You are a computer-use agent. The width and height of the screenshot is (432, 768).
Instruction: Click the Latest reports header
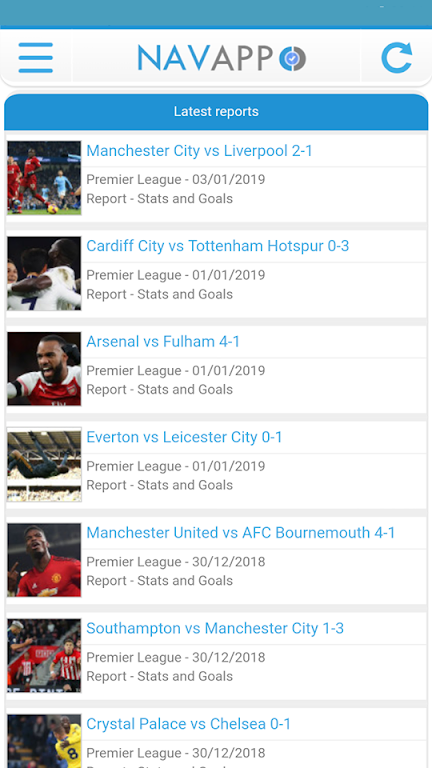point(216,112)
